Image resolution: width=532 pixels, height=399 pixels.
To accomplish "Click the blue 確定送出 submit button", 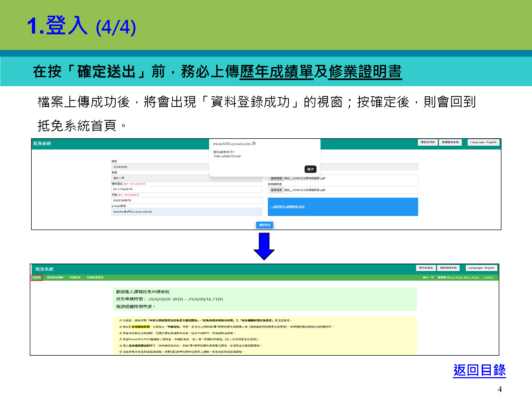I will click(265, 225).
